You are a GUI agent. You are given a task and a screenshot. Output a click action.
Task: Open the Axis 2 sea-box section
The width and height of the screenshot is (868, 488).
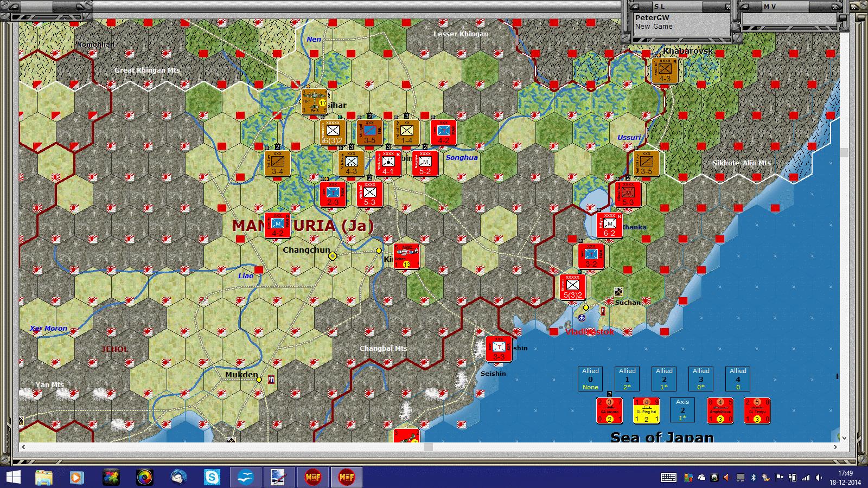pyautogui.click(x=682, y=410)
